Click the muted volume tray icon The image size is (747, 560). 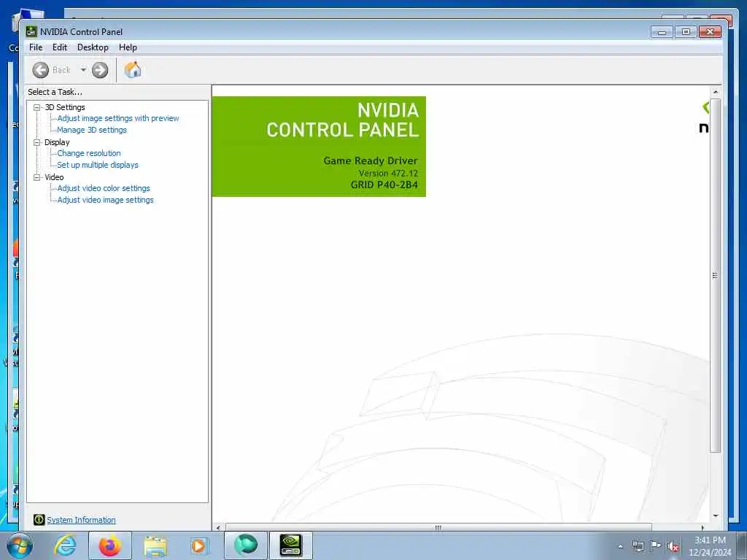[x=673, y=547]
